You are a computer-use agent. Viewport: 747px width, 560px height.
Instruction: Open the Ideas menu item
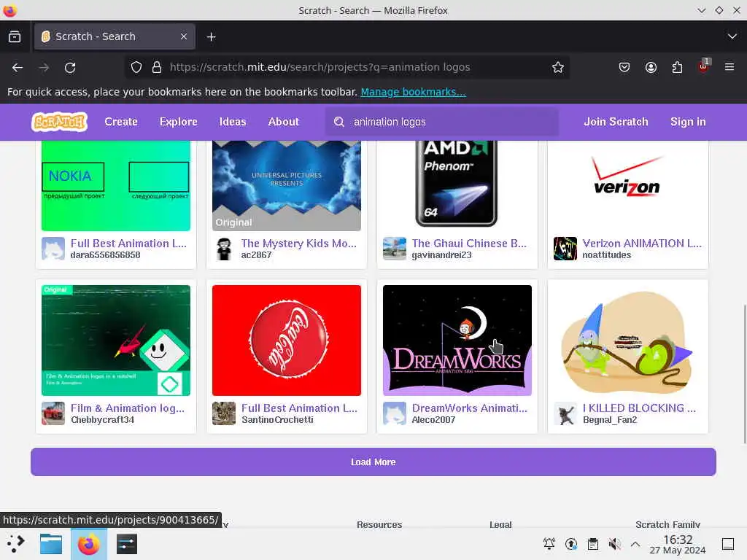(233, 122)
